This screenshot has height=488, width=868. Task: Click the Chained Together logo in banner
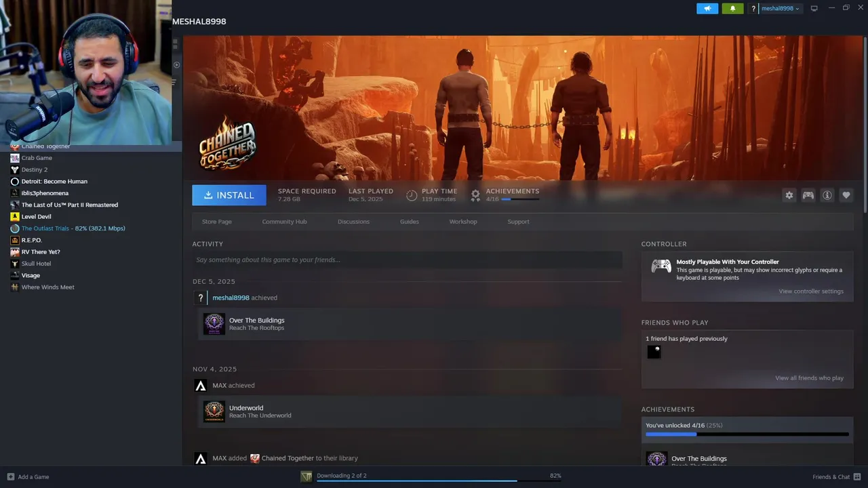point(227,144)
